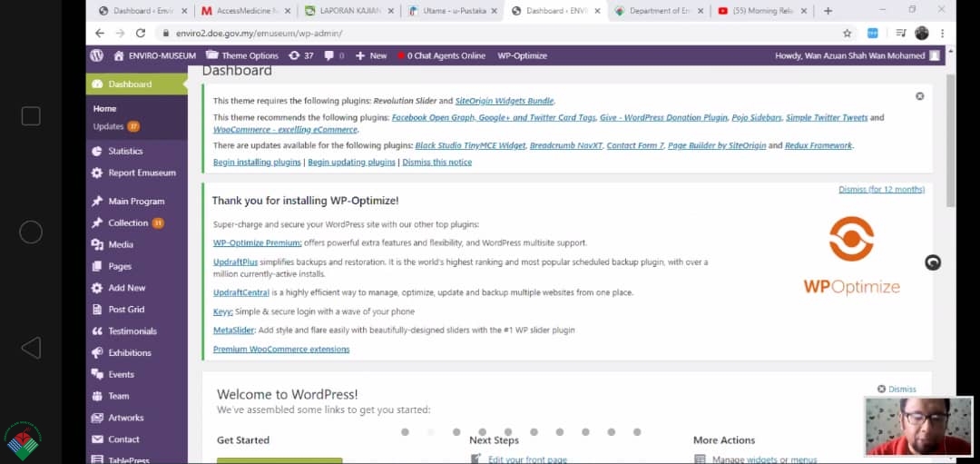Click Dismiss (for 12 months) link
Screen dimensions: 980x464
(x=881, y=190)
